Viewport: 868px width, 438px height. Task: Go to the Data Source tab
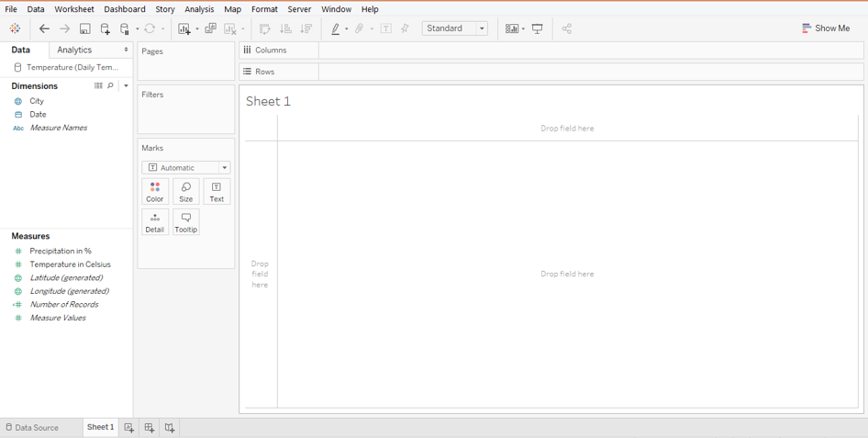pos(32,428)
